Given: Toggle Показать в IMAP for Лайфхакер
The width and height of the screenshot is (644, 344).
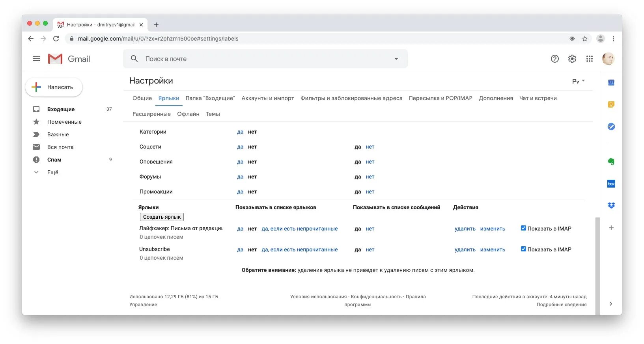Looking at the screenshot, I should 523,228.
